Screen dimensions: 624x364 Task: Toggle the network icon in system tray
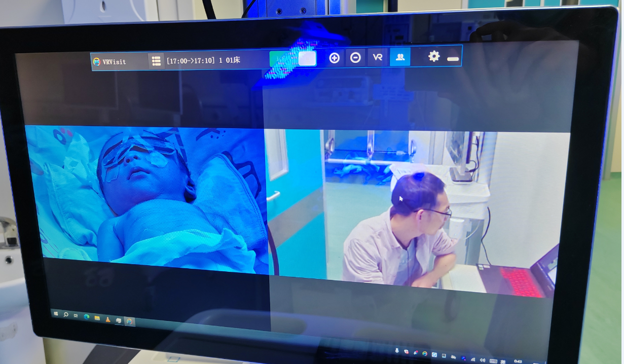pos(473,359)
